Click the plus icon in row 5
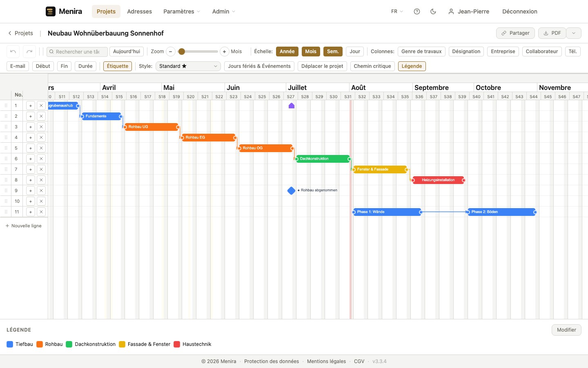This screenshot has height=368, width=588. click(x=31, y=148)
